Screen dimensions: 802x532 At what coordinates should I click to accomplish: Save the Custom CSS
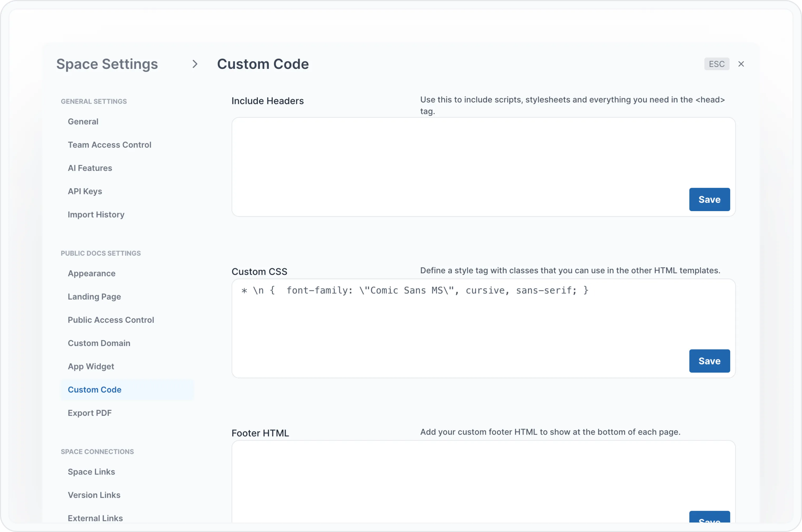click(709, 361)
